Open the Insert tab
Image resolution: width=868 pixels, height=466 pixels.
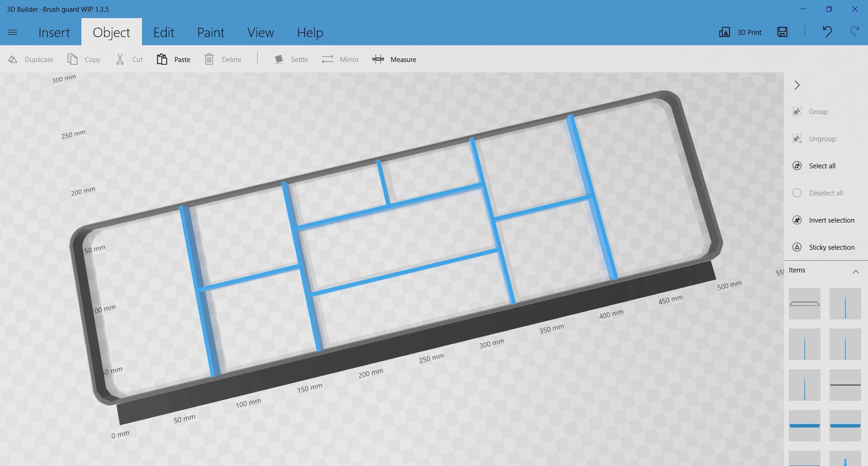tap(54, 33)
